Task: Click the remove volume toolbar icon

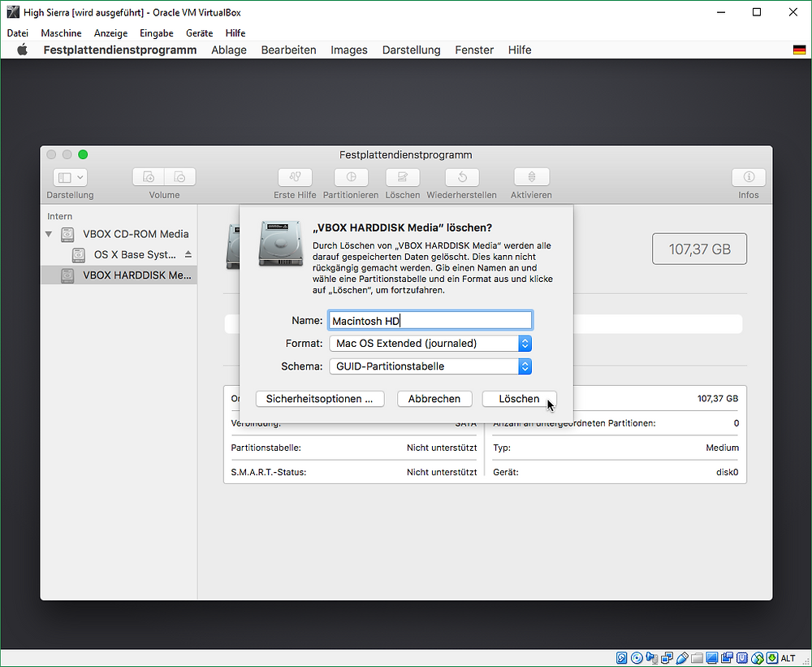Action: 179,177
